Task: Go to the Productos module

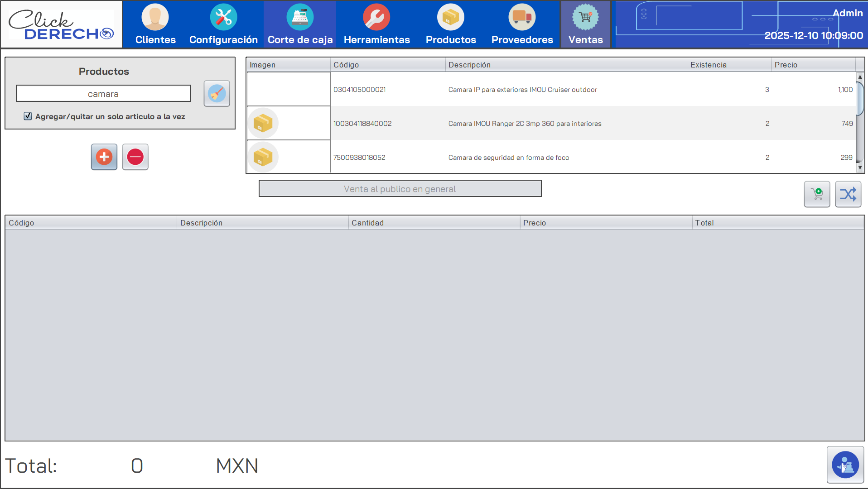Action: tap(451, 24)
